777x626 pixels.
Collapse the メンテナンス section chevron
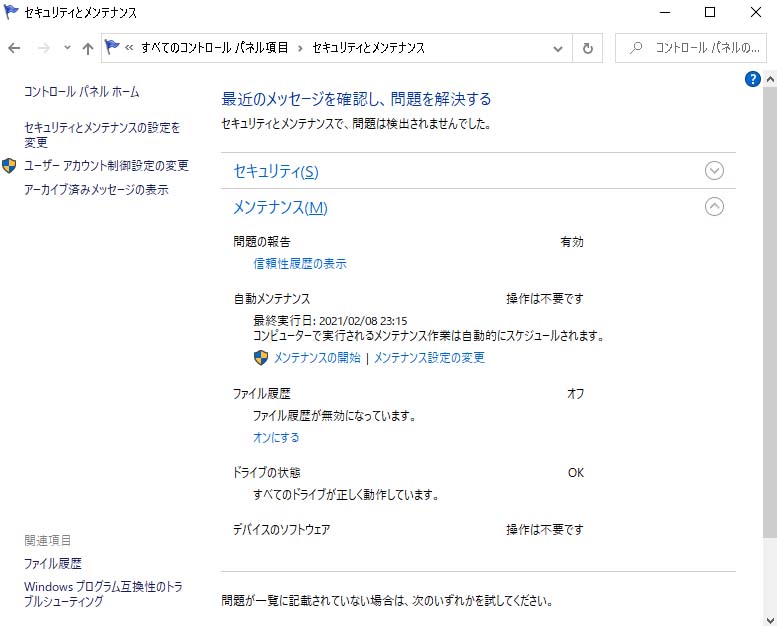point(714,206)
